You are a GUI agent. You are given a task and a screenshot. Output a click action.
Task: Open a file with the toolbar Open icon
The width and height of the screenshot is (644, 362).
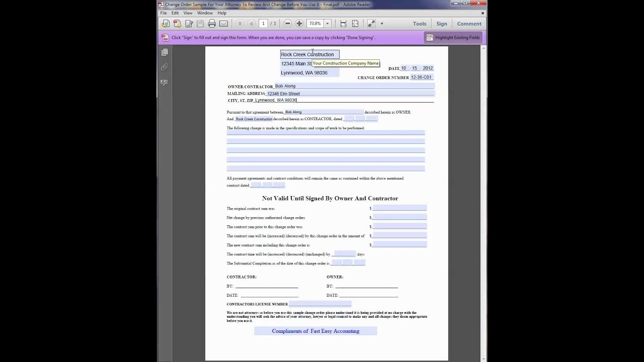pyautogui.click(x=165, y=24)
